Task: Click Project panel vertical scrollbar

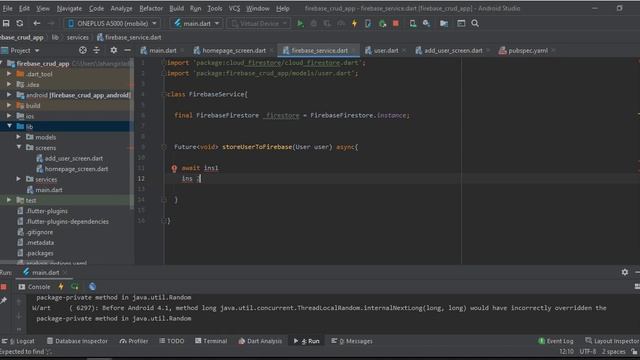Action: (x=131, y=135)
